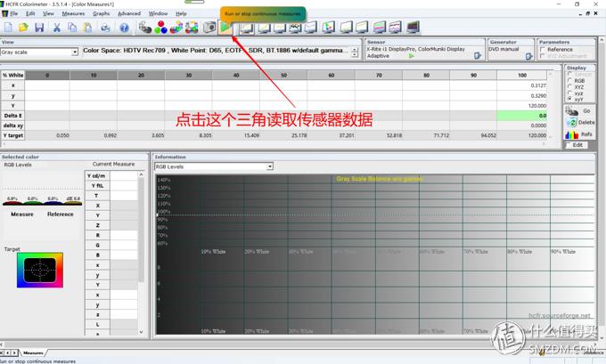Open the Advanced menu
This screenshot has height=364, width=606.
[x=129, y=13]
